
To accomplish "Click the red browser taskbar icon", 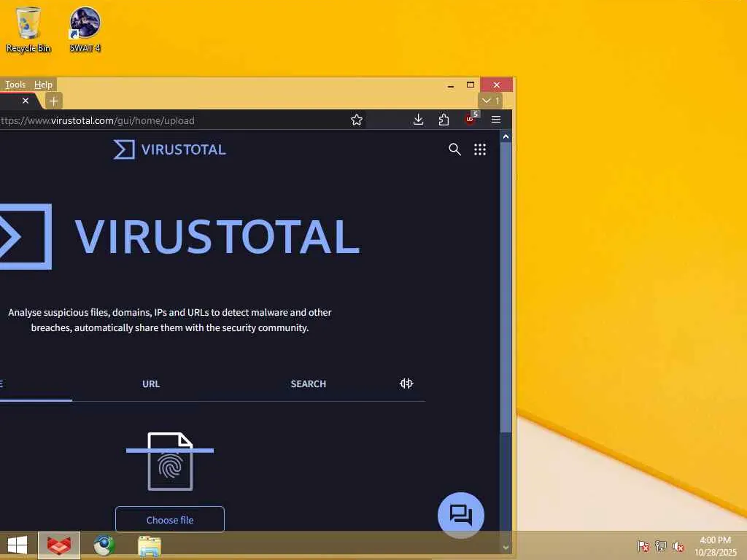I will pos(59,545).
